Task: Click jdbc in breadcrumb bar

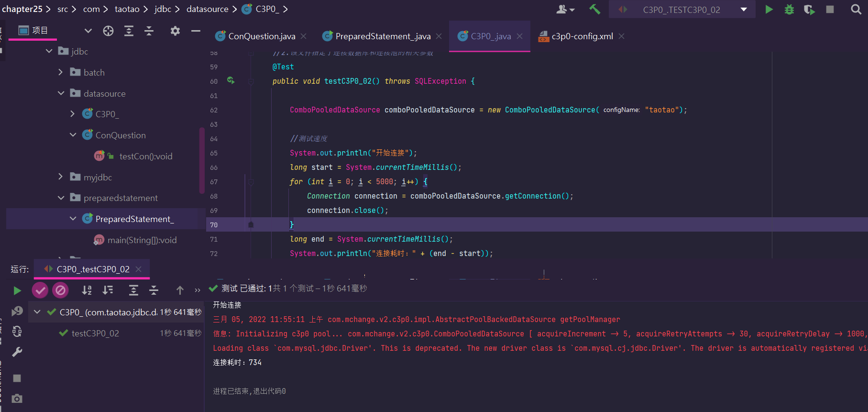Action: coord(163,9)
